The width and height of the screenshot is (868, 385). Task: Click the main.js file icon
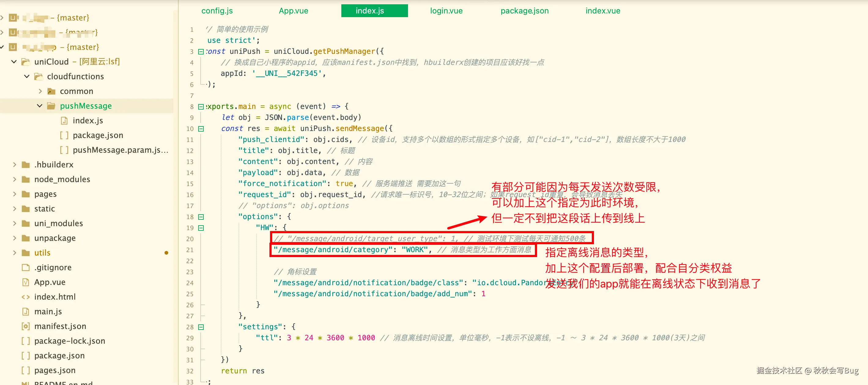click(26, 311)
